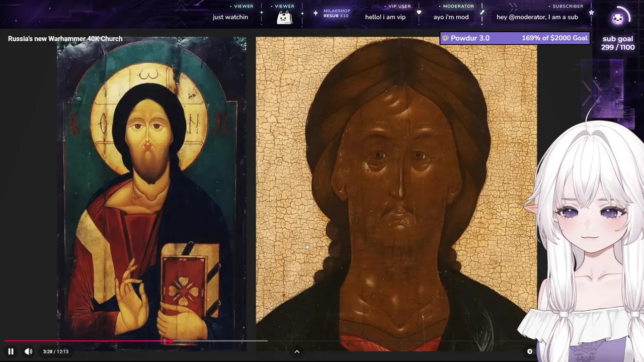Mute the video with the speaker icon
The width and height of the screenshot is (644, 362).
click(28, 351)
